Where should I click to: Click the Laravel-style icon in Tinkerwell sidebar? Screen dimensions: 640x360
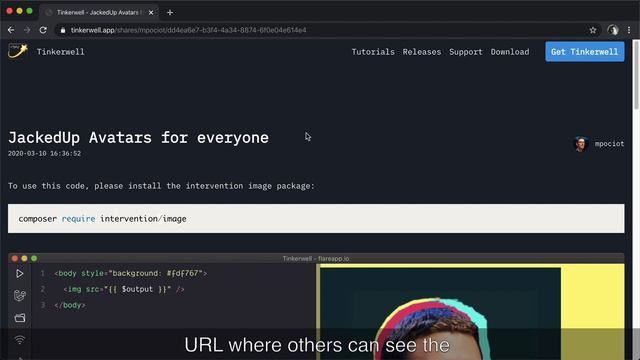pos(20,295)
